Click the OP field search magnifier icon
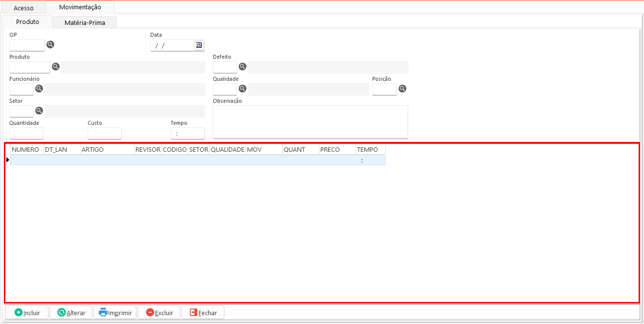Screen dimensions: 644x324 50,45
